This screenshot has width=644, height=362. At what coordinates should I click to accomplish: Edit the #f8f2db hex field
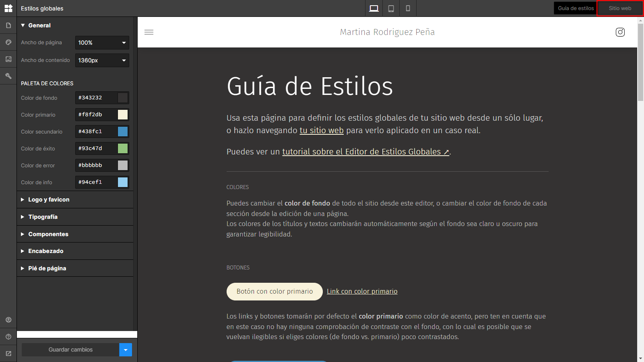(x=96, y=115)
